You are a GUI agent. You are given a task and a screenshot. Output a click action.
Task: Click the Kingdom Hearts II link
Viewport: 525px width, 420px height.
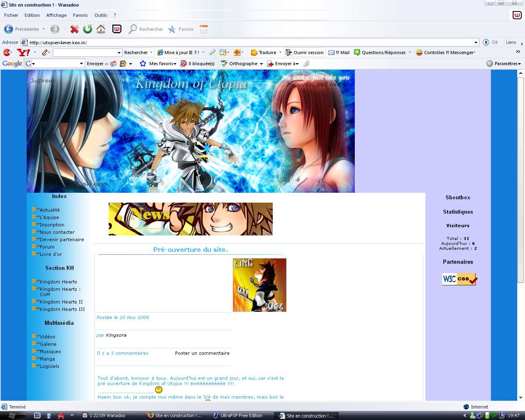coord(61,302)
